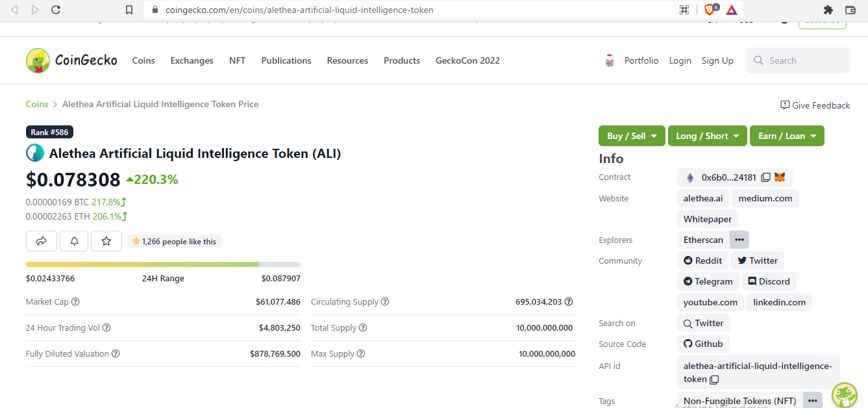Open linkedin.com link

[x=780, y=302]
